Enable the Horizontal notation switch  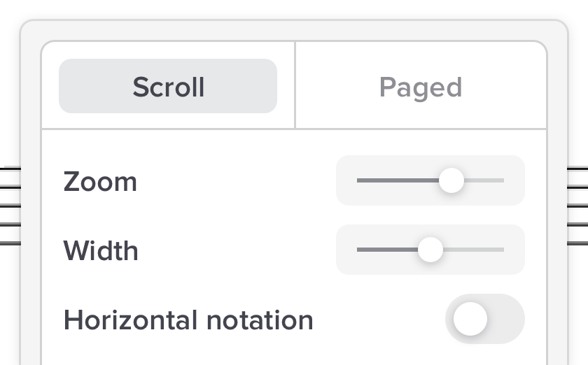coord(484,320)
